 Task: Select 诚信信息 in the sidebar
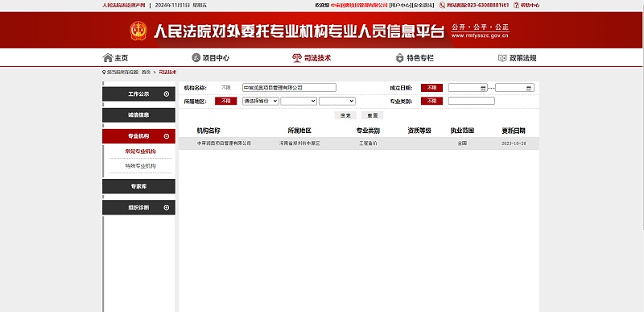pyautogui.click(x=138, y=115)
